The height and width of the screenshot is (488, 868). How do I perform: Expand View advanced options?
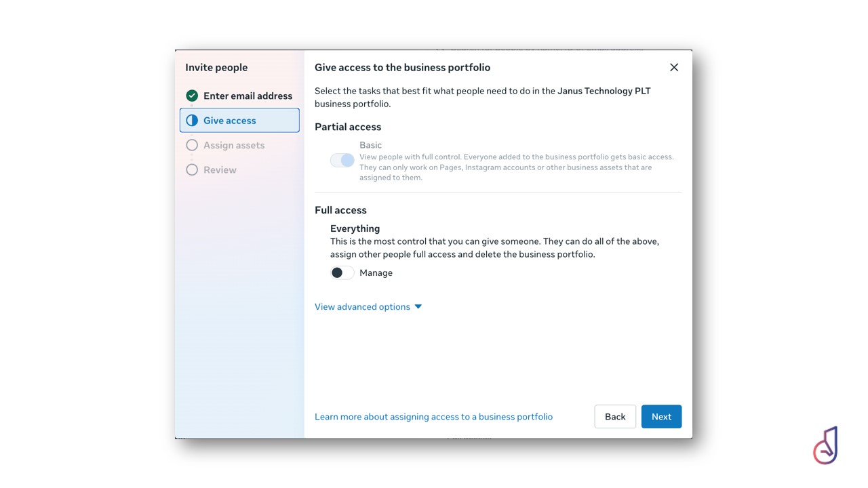[368, 306]
